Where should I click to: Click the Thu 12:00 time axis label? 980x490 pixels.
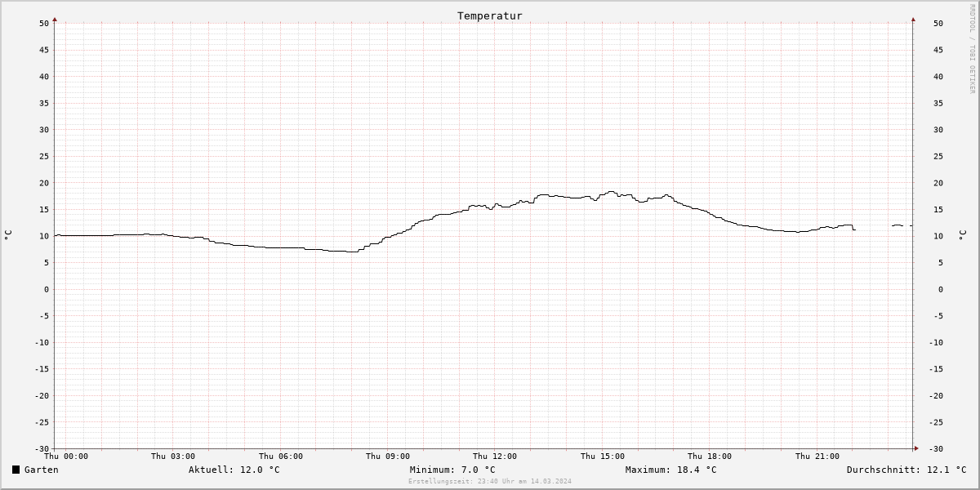coord(495,457)
